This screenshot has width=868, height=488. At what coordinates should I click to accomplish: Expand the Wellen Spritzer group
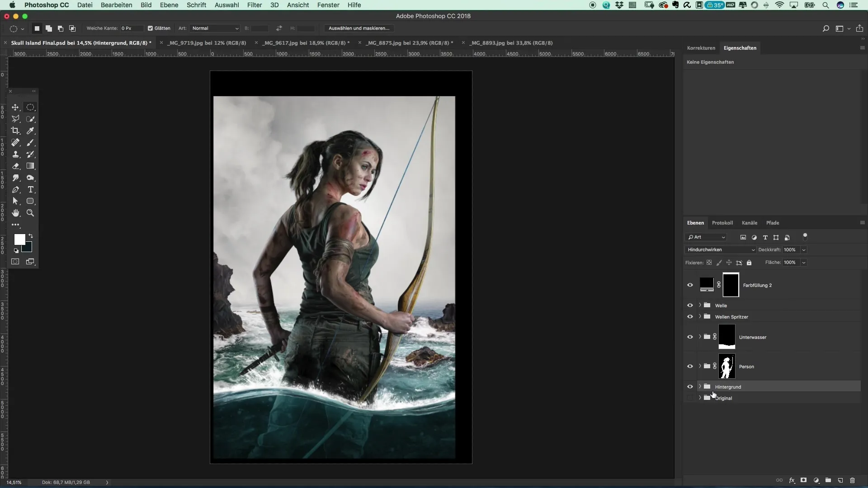pos(700,316)
